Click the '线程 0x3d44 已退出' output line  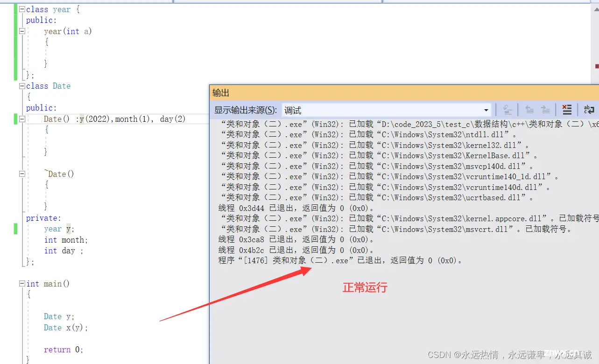[296, 208]
